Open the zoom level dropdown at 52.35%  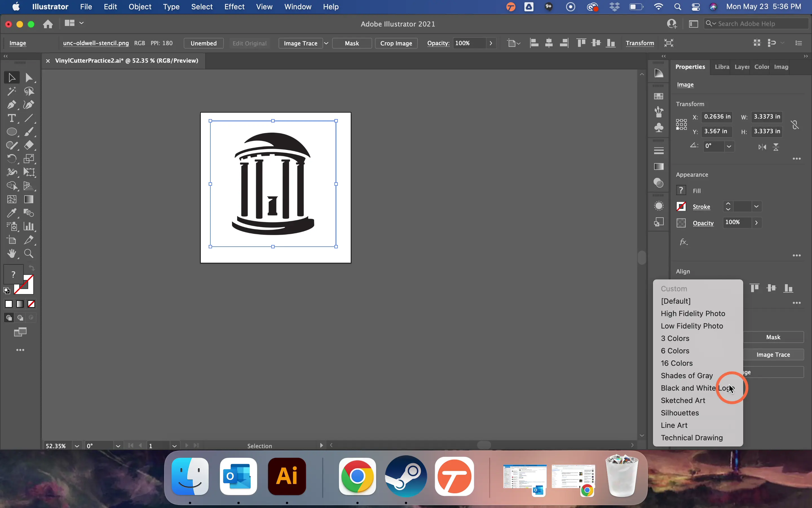click(77, 446)
